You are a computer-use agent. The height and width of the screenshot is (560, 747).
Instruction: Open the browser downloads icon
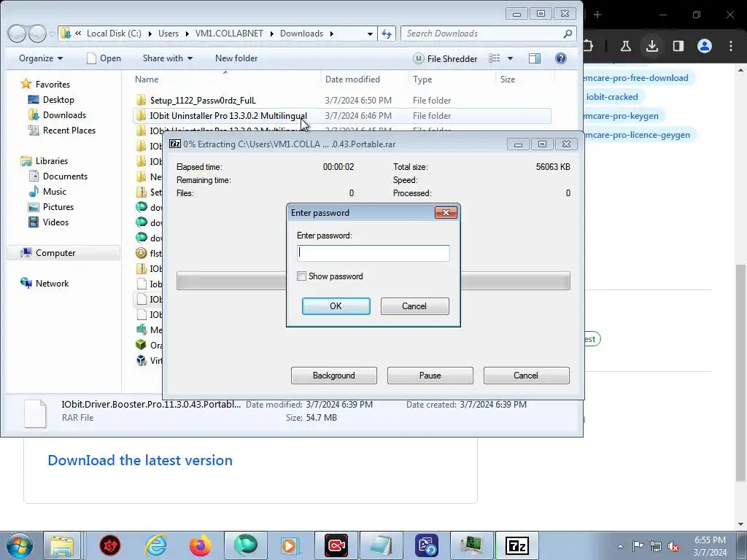(x=651, y=46)
